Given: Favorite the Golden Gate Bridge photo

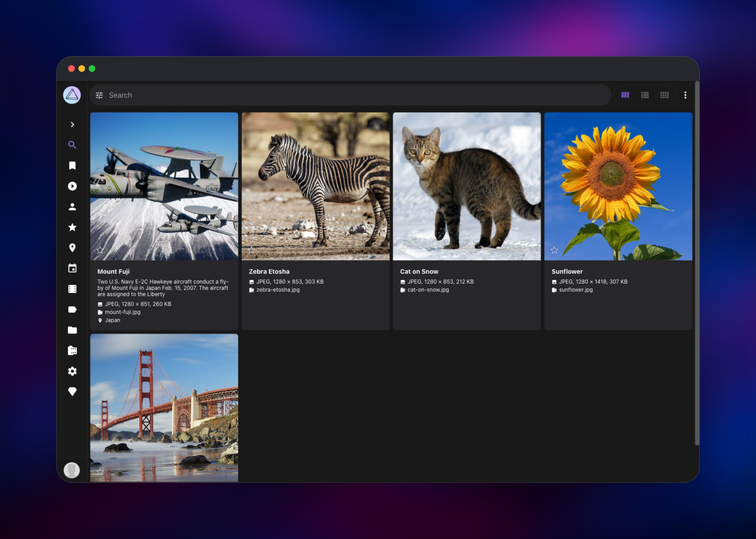Looking at the screenshot, I should pyautogui.click(x=100, y=471).
